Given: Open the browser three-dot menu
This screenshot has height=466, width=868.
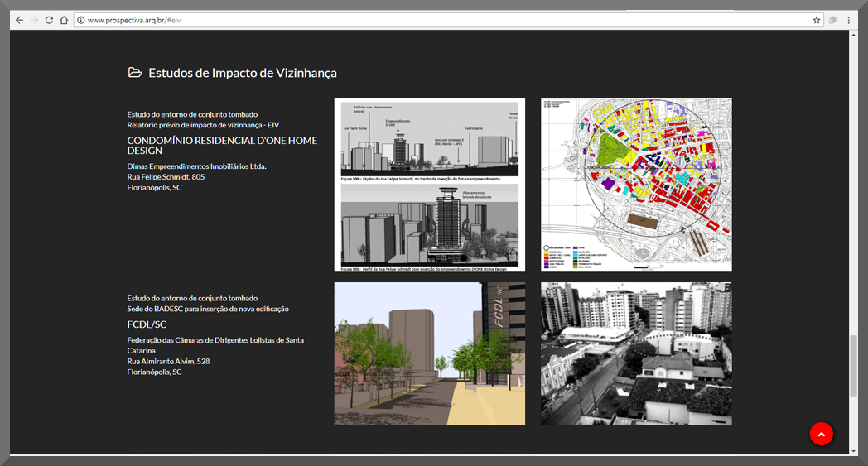Looking at the screenshot, I should click(x=849, y=20).
